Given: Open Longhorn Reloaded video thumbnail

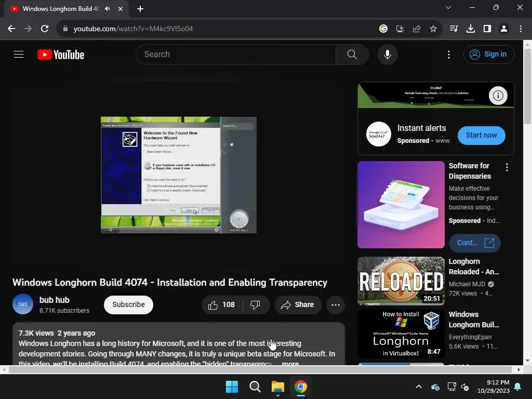Looking at the screenshot, I should [x=401, y=281].
